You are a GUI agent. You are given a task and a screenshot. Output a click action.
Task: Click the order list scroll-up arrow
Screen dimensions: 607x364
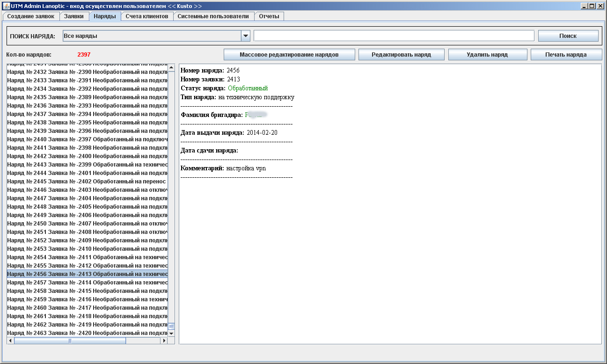[171, 68]
